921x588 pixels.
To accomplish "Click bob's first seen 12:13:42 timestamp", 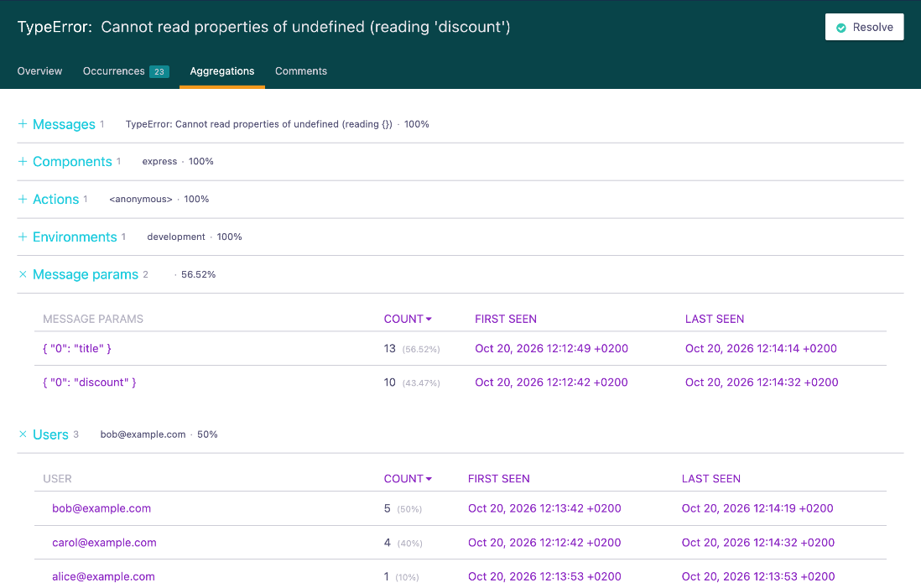I will [544, 508].
